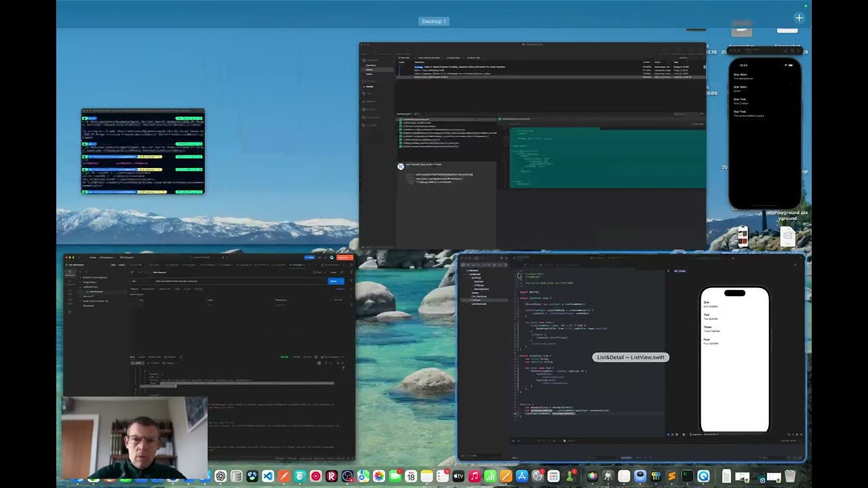Open Reminders from the Dock
The image size is (868, 488).
coord(442,476)
